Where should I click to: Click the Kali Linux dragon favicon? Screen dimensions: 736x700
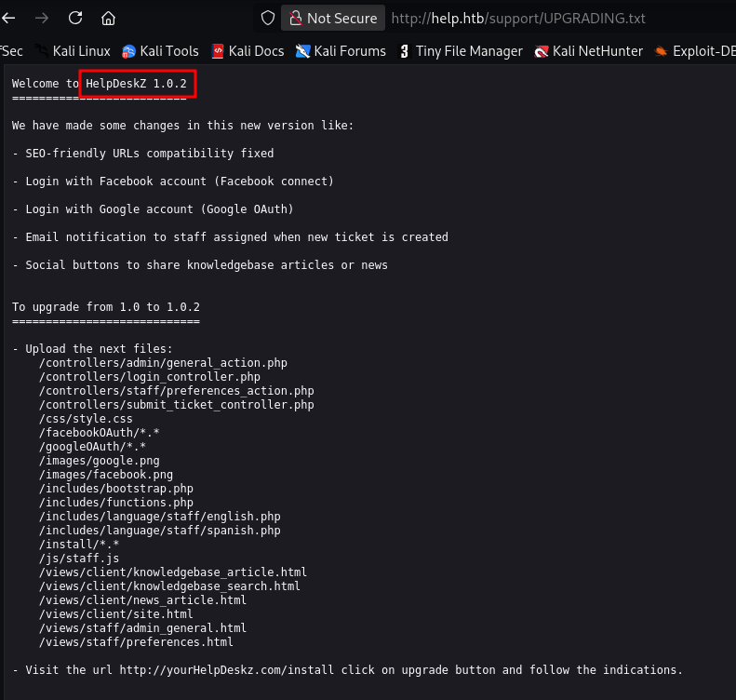[x=43, y=51]
